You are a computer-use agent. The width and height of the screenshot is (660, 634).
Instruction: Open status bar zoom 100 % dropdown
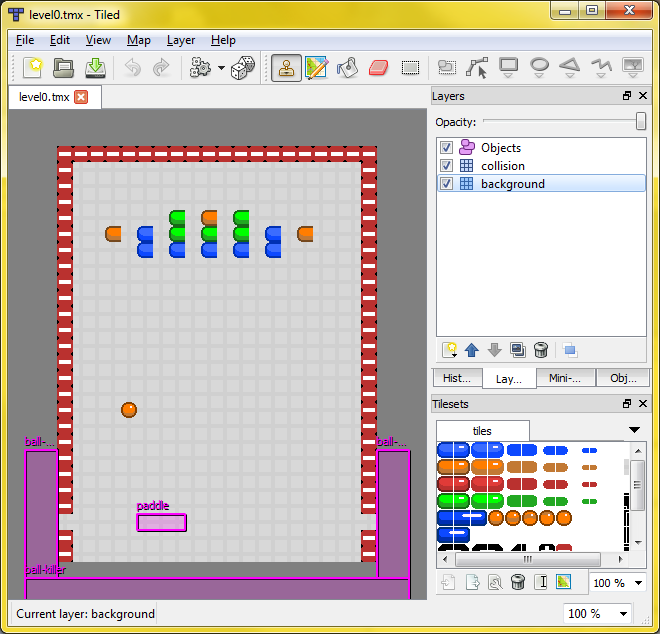coord(623,614)
